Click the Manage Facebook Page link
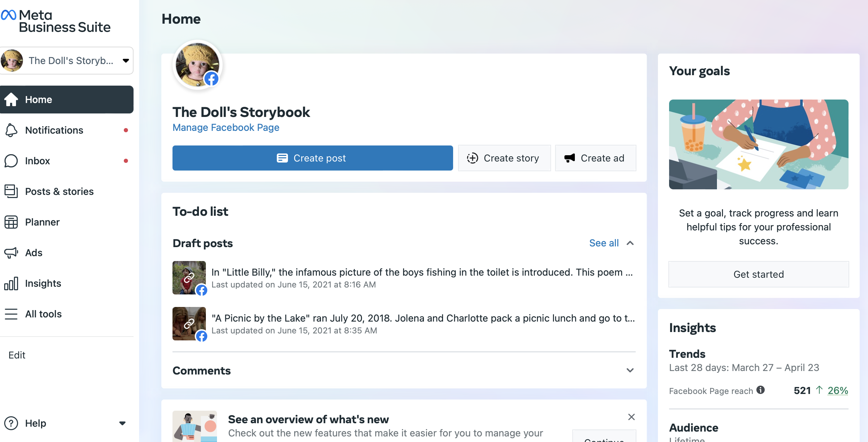Viewport: 868px width, 442px height. click(x=226, y=128)
